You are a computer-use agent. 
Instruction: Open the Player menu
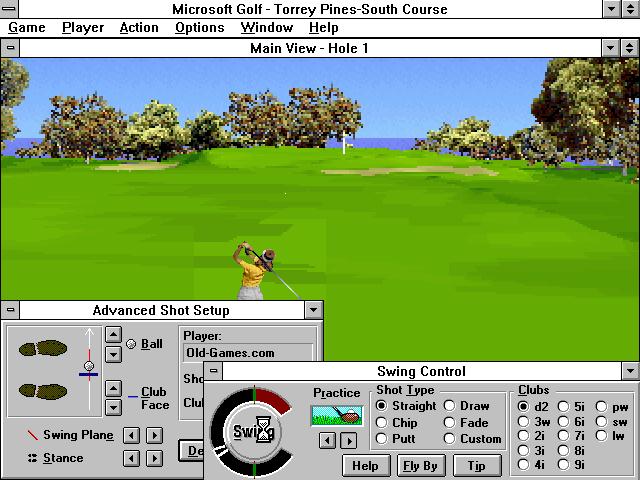point(83,28)
